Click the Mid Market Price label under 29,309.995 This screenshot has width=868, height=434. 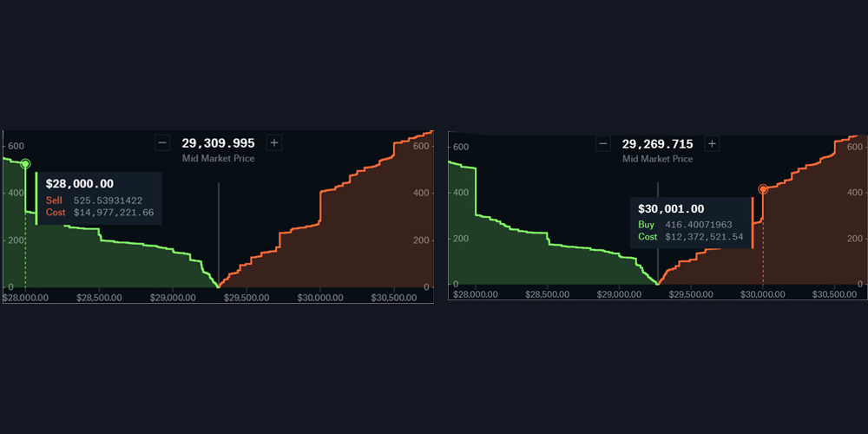218,159
